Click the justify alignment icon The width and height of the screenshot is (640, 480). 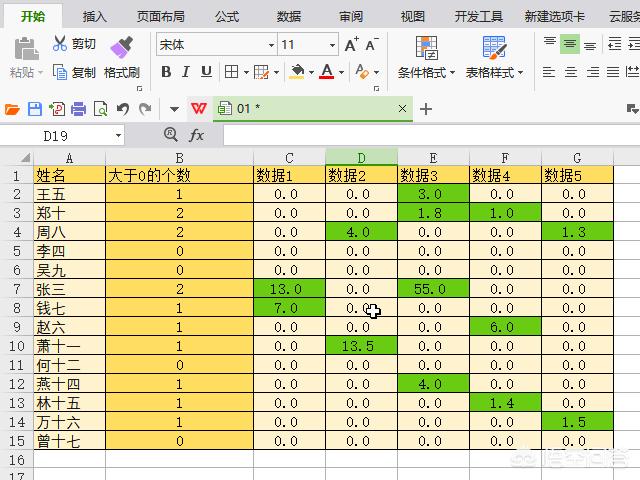tap(613, 72)
